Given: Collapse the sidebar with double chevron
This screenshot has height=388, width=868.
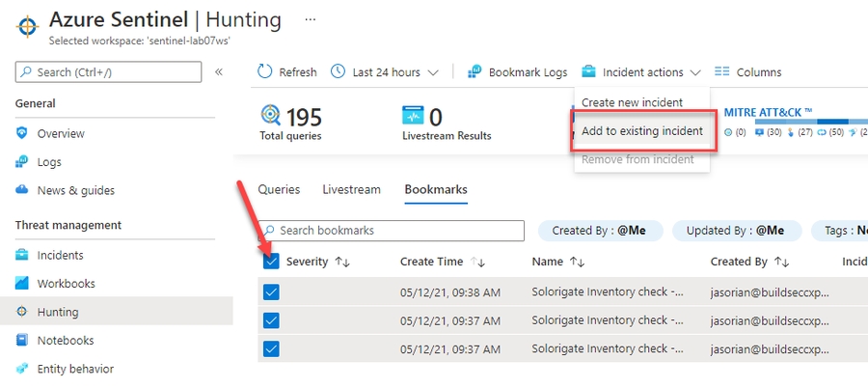Looking at the screenshot, I should pos(219,72).
